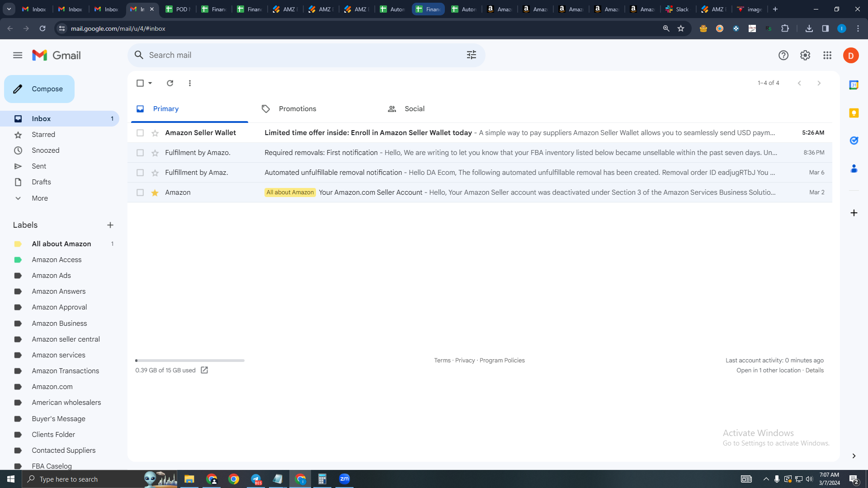
Task: Refresh the inbox message list
Action: click(170, 83)
